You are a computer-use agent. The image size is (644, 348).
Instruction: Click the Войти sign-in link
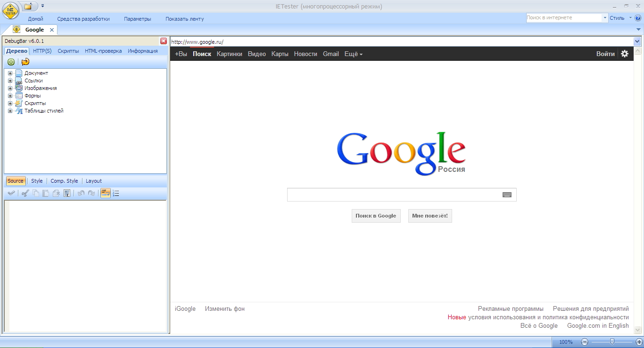605,54
